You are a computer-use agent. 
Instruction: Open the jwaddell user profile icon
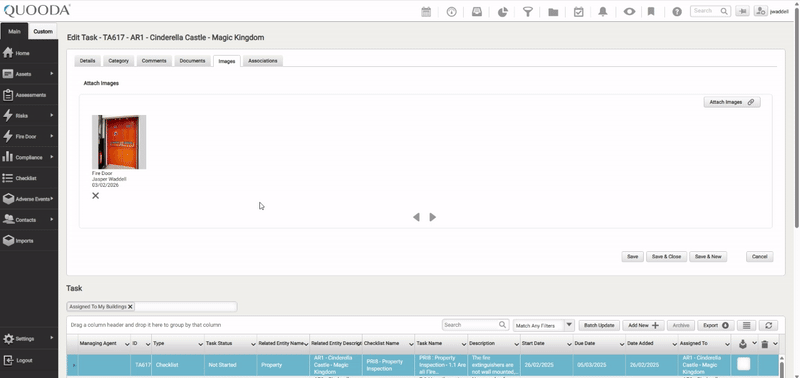pyautogui.click(x=761, y=11)
